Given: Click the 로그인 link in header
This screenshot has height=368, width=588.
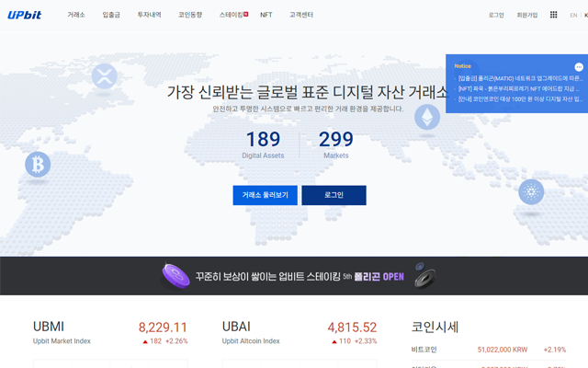Looking at the screenshot, I should tap(496, 15).
